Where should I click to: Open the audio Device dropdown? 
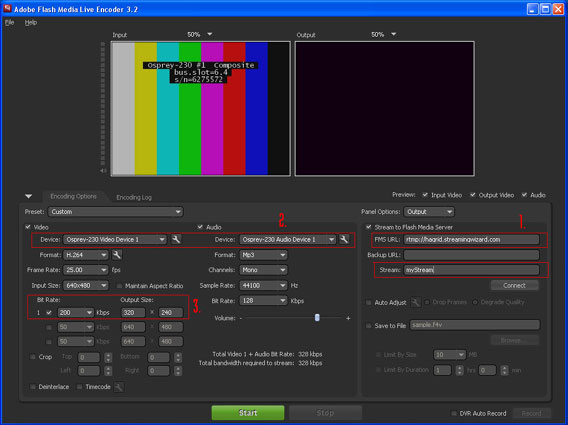tap(288, 239)
